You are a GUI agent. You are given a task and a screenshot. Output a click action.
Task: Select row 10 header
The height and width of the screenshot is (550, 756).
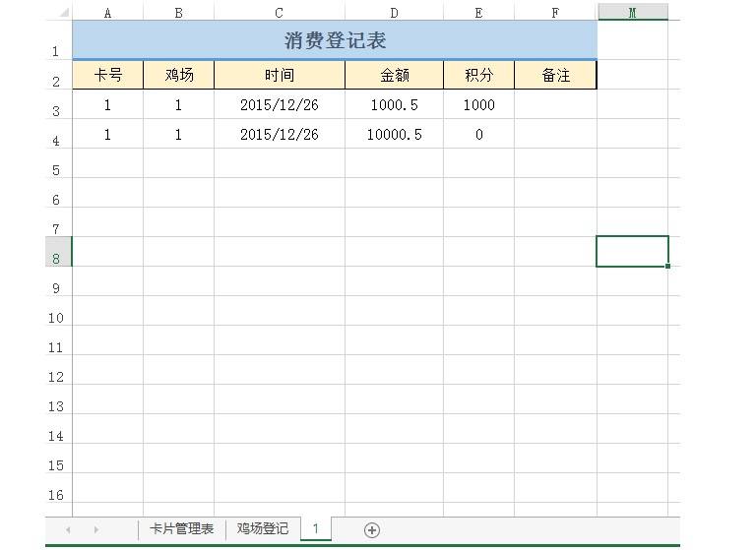pyautogui.click(x=58, y=311)
